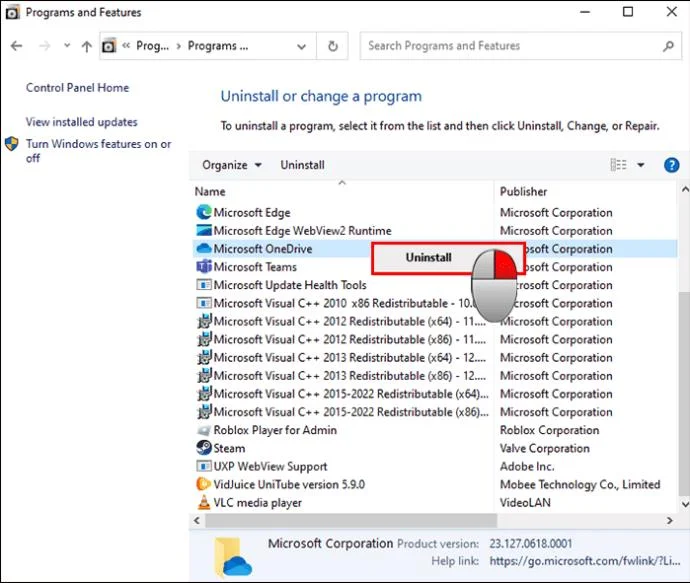This screenshot has height=583, width=690.
Task: Open the recent locations chevron
Action: (x=67, y=45)
